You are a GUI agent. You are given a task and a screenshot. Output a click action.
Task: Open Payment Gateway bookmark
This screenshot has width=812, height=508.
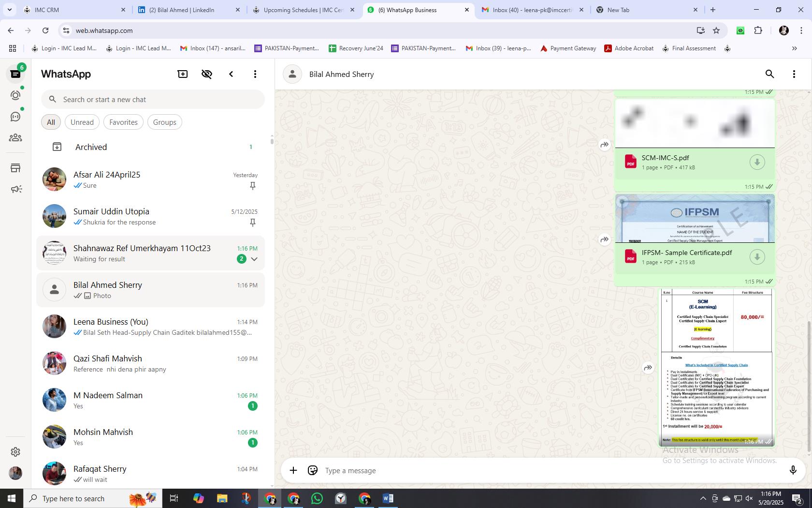pyautogui.click(x=568, y=48)
